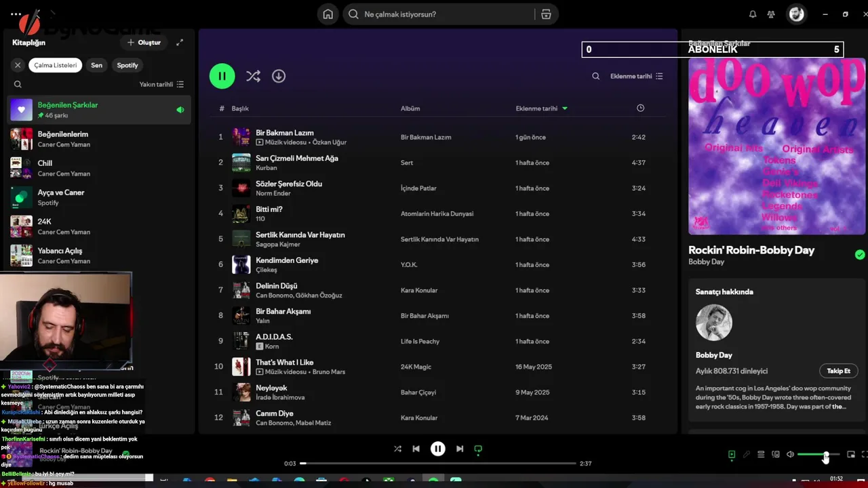This screenshot has width=868, height=488.
Task: Open the Ayça ve Caner playlist
Action: click(x=99, y=197)
